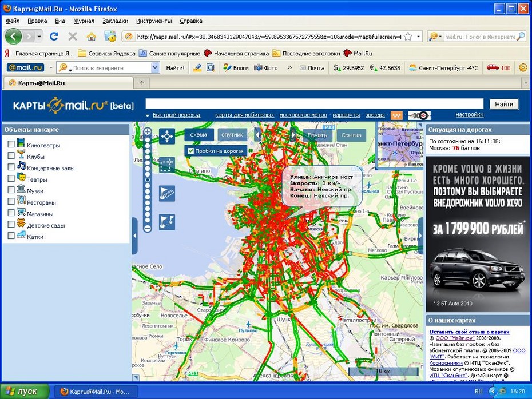Click the map pan arrows control

(x=167, y=136)
